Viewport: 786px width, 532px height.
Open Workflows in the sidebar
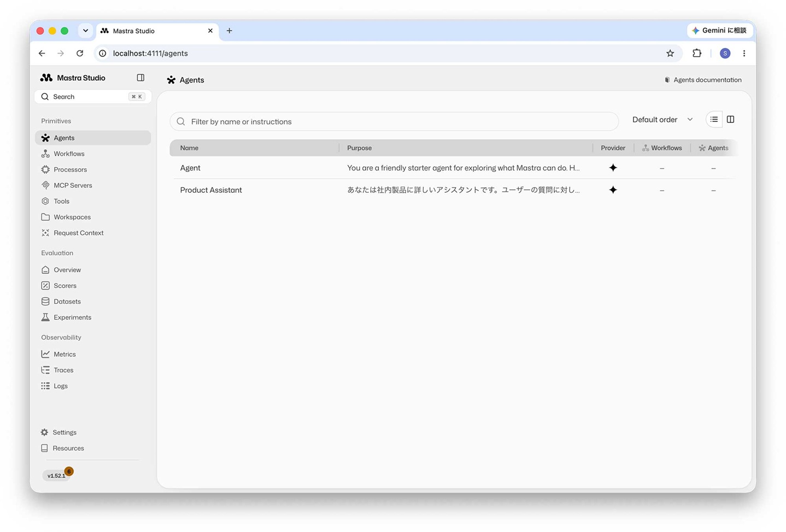point(93,153)
